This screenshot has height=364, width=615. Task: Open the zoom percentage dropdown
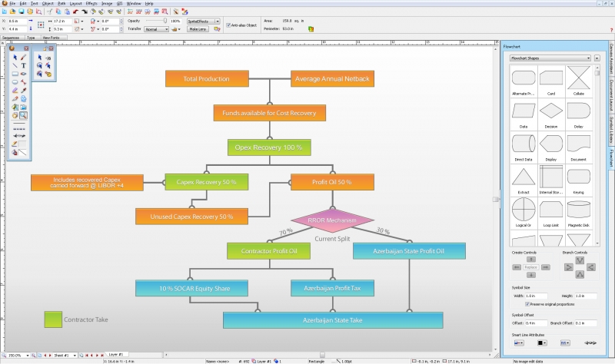click(28, 356)
